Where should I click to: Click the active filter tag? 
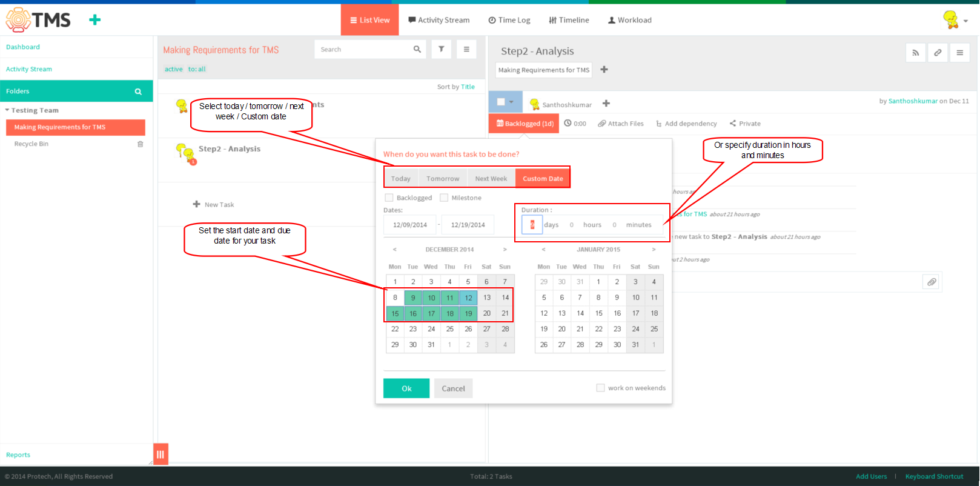(x=174, y=69)
